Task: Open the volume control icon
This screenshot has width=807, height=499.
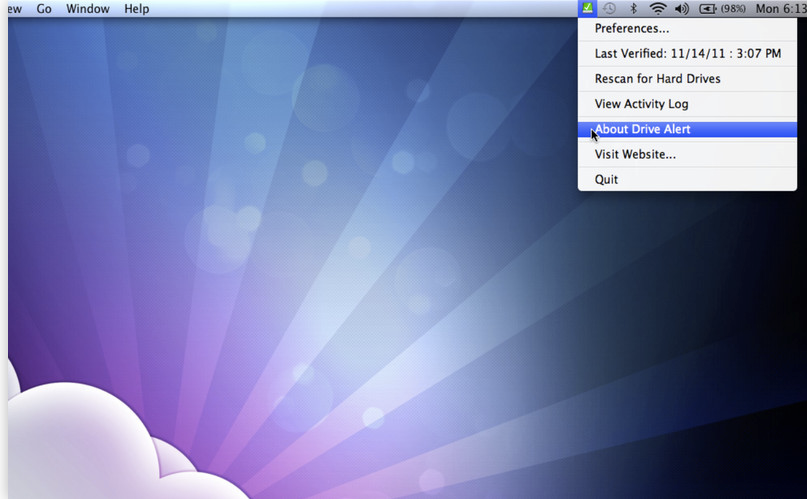Action: click(x=682, y=8)
